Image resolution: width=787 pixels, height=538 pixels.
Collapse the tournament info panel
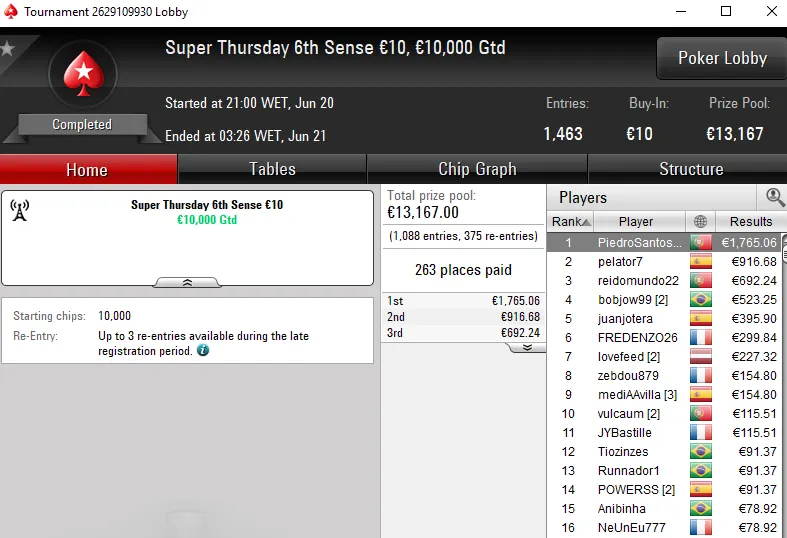[x=187, y=283]
